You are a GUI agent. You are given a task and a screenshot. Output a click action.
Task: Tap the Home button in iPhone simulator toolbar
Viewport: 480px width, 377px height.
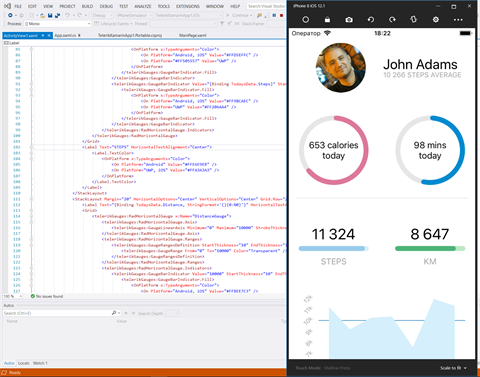tap(305, 20)
